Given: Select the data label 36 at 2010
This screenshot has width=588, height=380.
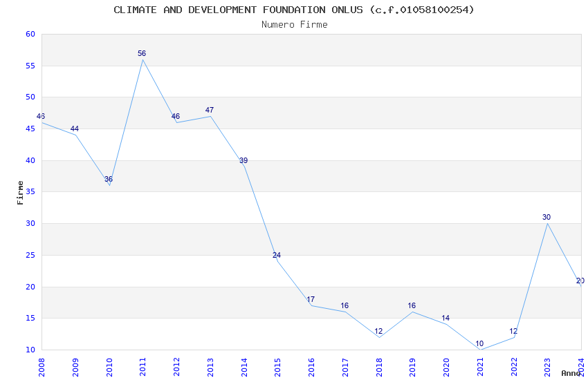Looking at the screenshot, I should coord(109,180).
